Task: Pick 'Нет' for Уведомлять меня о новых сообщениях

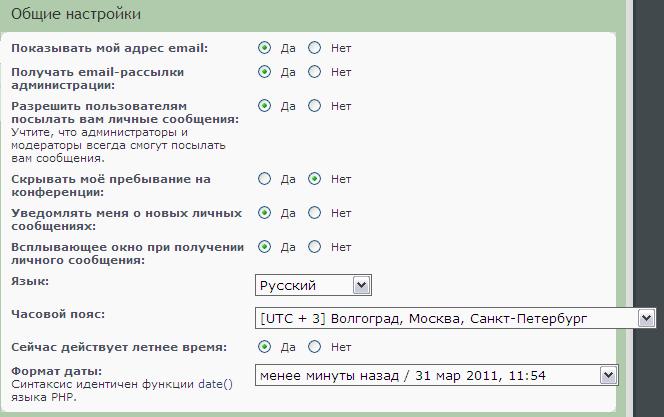Action: click(315, 213)
